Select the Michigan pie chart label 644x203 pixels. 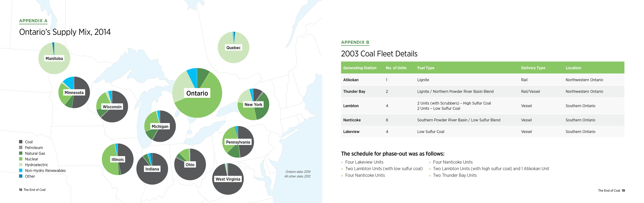160,126
